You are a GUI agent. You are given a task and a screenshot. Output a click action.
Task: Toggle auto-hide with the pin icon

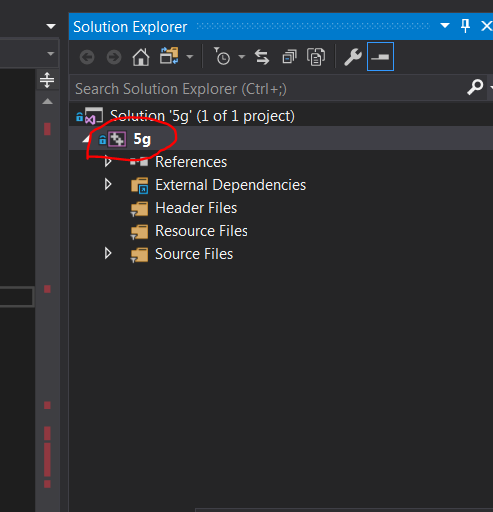(x=465, y=26)
